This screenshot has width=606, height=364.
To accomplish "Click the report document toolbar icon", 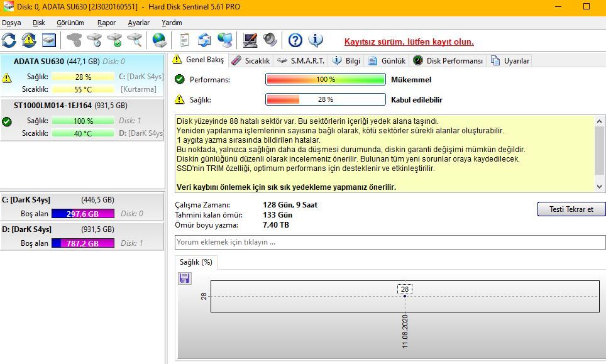I will click(185, 40).
